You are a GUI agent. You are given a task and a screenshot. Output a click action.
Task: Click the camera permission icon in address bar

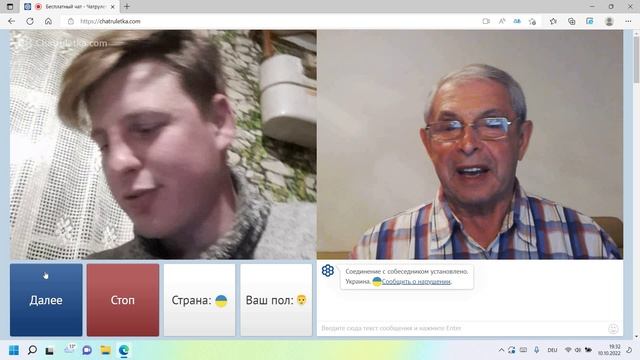pos(486,21)
